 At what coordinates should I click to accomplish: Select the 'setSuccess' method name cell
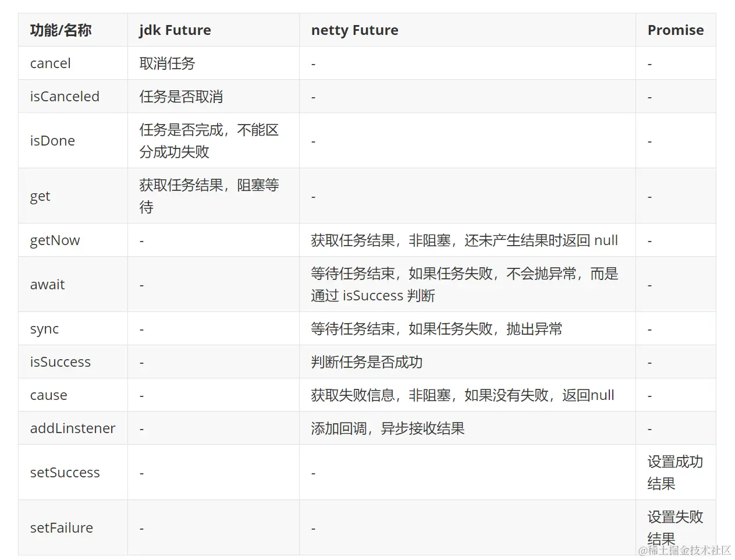click(x=65, y=473)
